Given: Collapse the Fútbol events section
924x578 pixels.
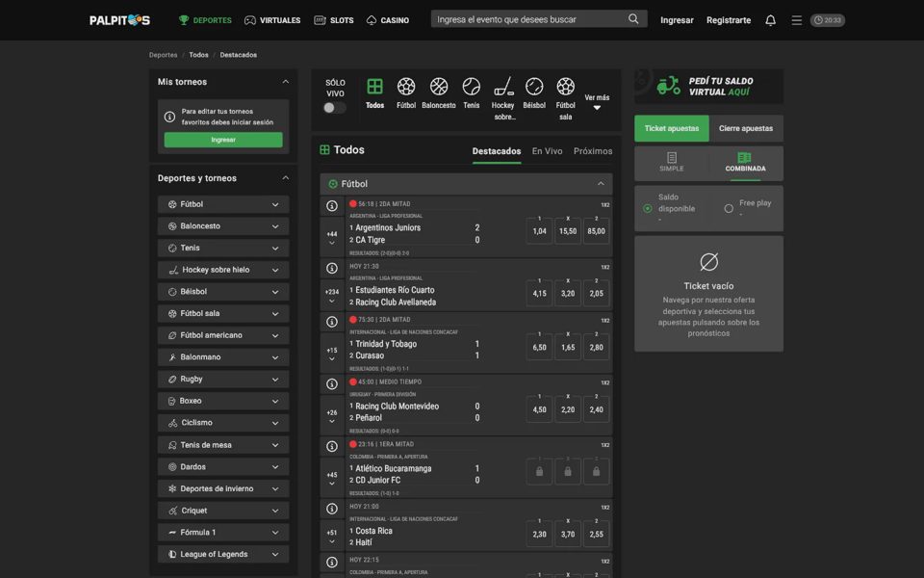Looking at the screenshot, I should pos(601,184).
